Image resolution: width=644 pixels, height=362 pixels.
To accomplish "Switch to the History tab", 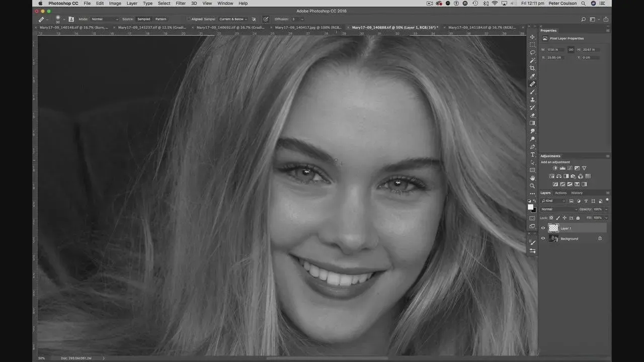I will (x=577, y=193).
